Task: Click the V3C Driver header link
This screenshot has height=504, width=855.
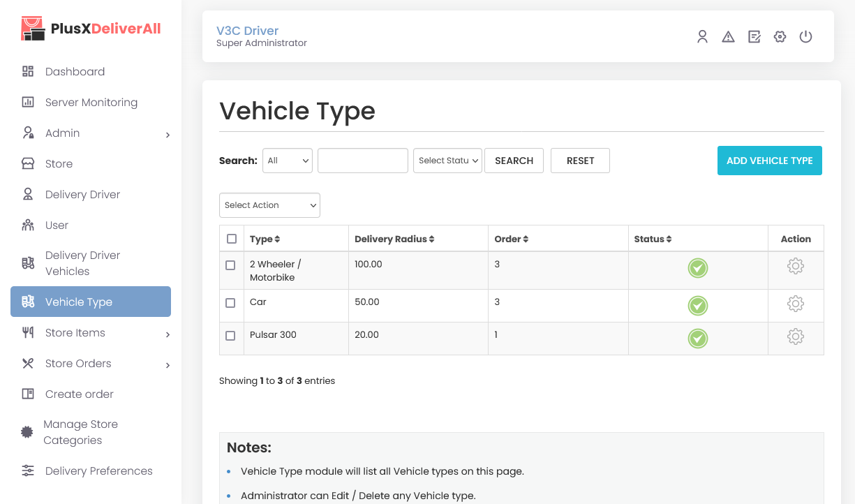Action: point(247,31)
